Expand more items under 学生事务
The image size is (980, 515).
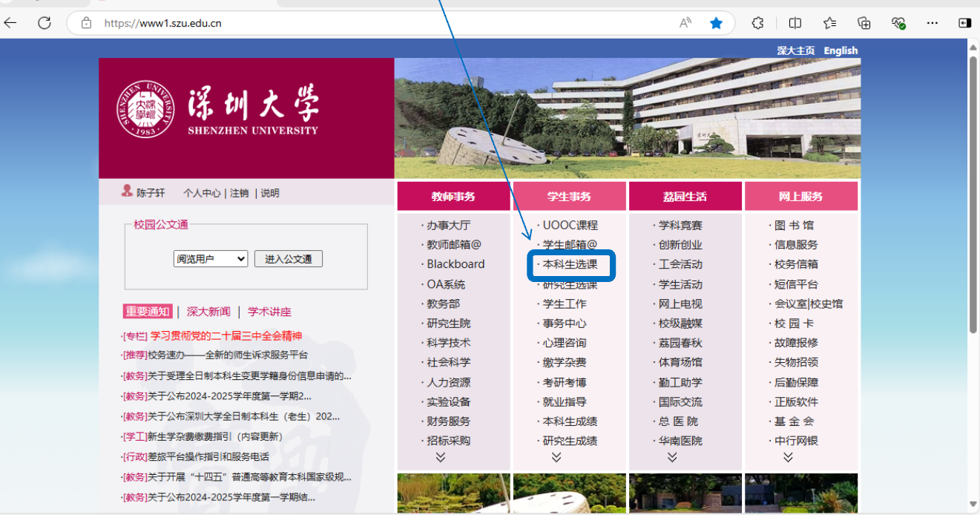coord(556,458)
